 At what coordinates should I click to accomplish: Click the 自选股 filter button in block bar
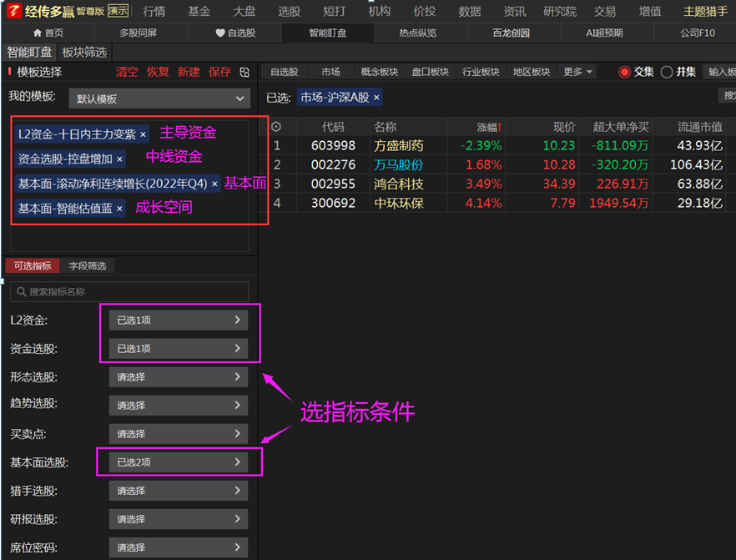[x=284, y=72]
